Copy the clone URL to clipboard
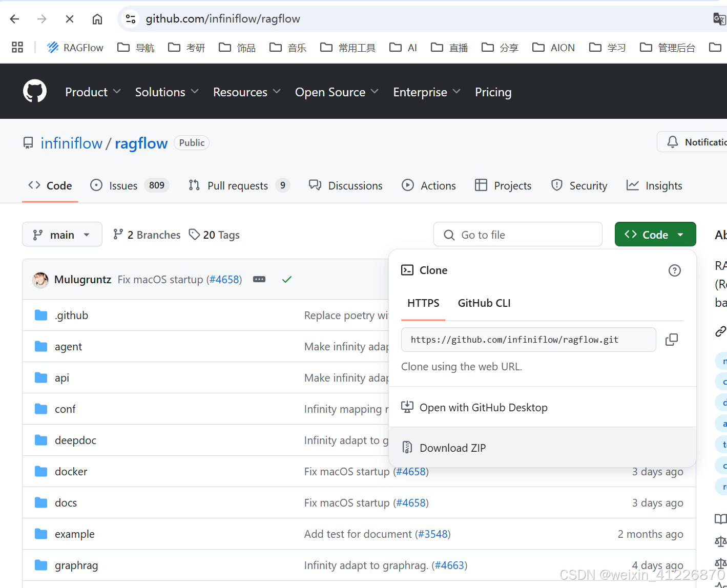The width and height of the screenshot is (727, 588). point(671,340)
